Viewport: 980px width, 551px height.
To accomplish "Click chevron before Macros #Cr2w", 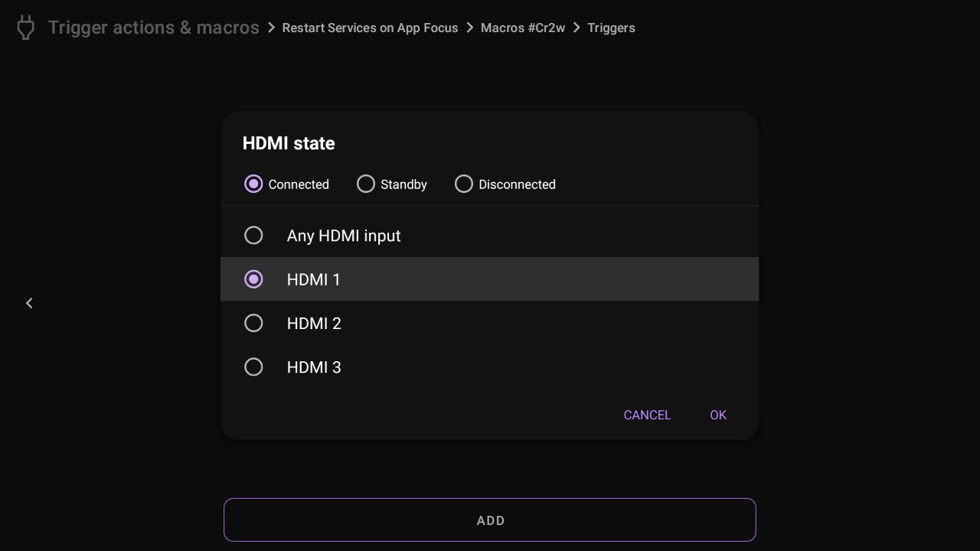I will (x=469, y=28).
